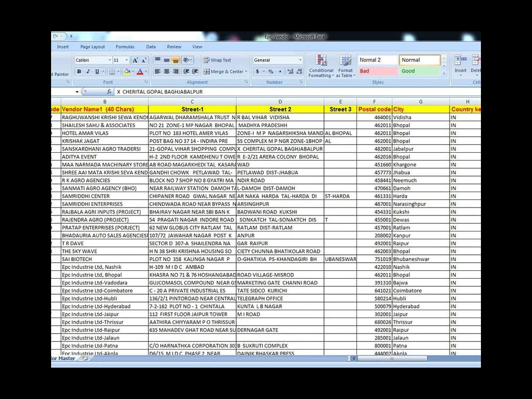Open the Name Box dropdown arrow

pyautogui.click(x=77, y=92)
